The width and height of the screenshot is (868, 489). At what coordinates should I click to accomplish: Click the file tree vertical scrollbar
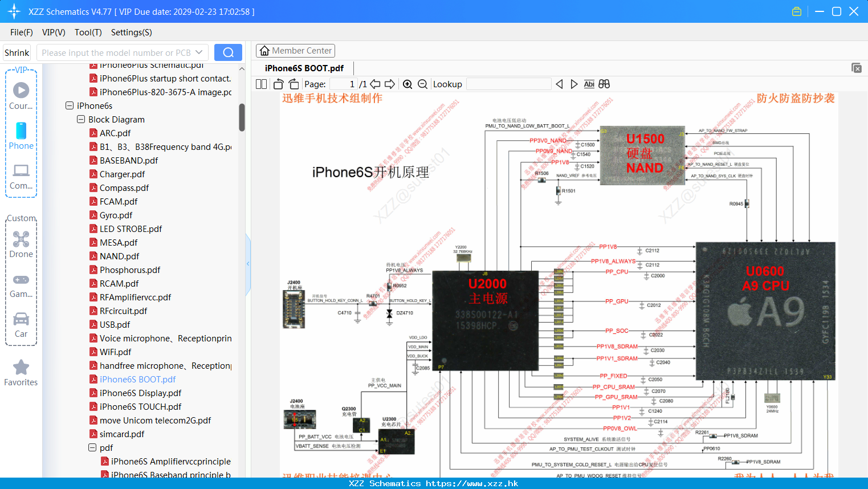pyautogui.click(x=242, y=117)
